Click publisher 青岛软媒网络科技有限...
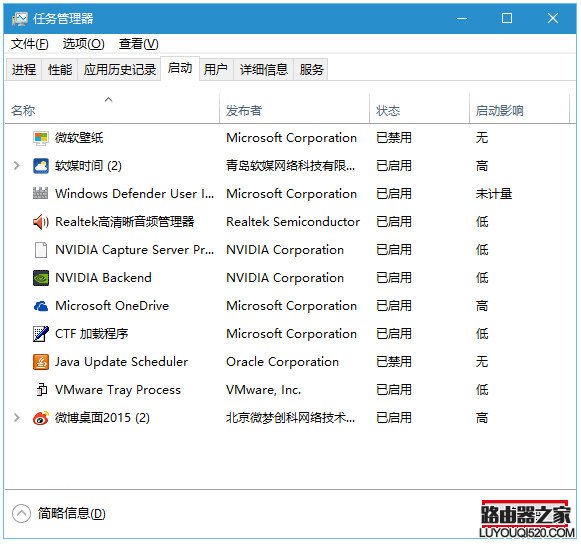The width and height of the screenshot is (581, 546). [290, 166]
